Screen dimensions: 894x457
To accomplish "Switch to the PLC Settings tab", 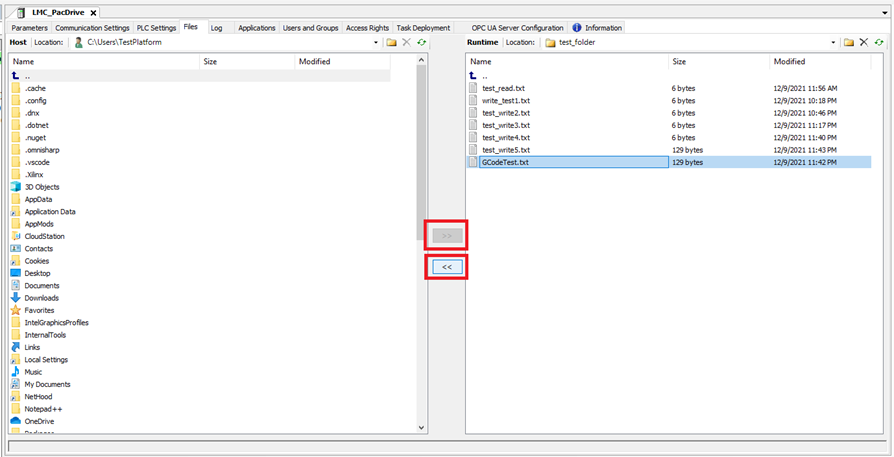I will pyautogui.click(x=156, y=28).
